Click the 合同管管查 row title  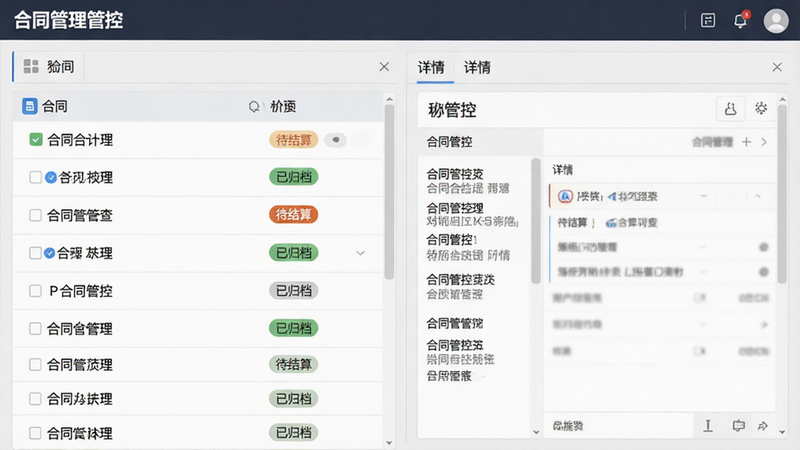(x=80, y=215)
